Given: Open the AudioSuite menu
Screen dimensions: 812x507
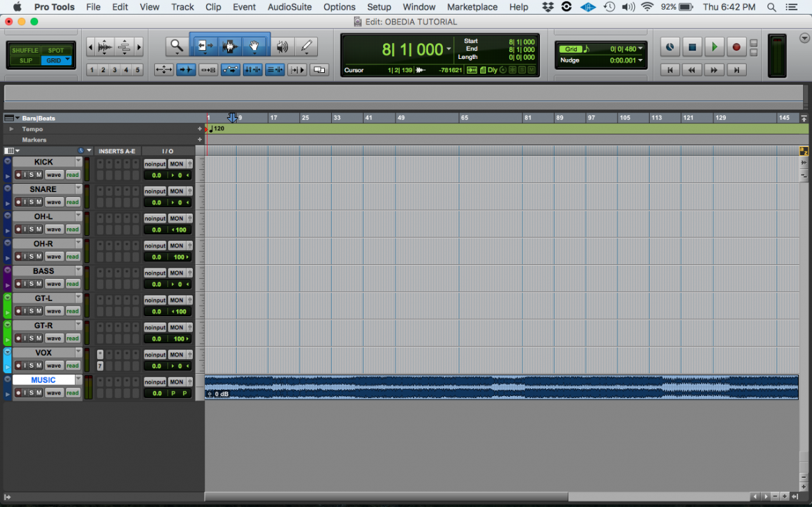Looking at the screenshot, I should [x=289, y=7].
